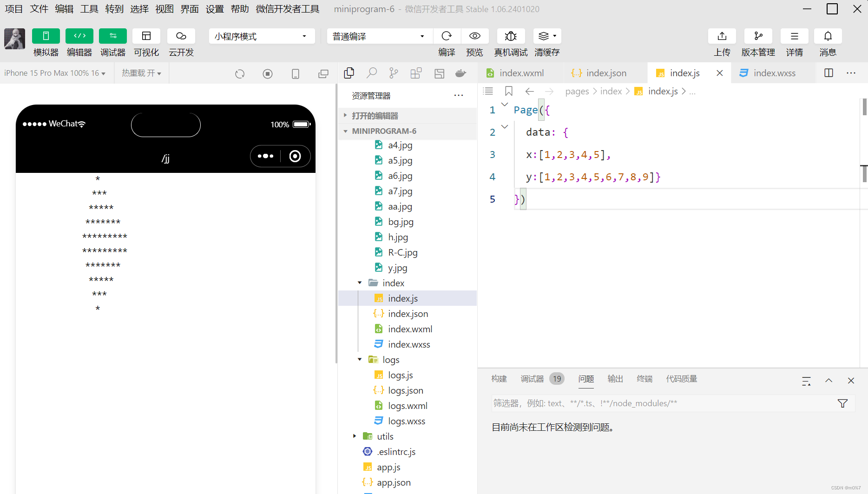This screenshot has width=868, height=494.
Task: Open the Tools menu
Action: pyautogui.click(x=89, y=9)
